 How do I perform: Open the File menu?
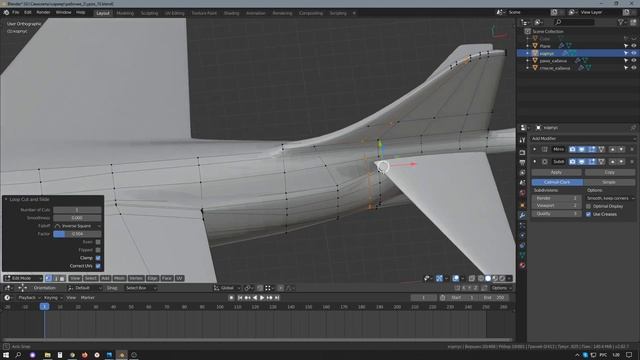[16, 13]
